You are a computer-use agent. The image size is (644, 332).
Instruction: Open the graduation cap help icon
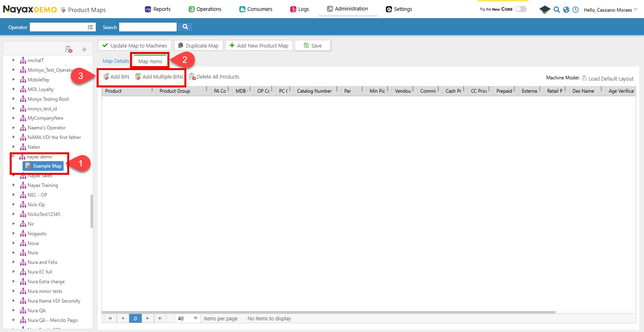[x=545, y=10]
